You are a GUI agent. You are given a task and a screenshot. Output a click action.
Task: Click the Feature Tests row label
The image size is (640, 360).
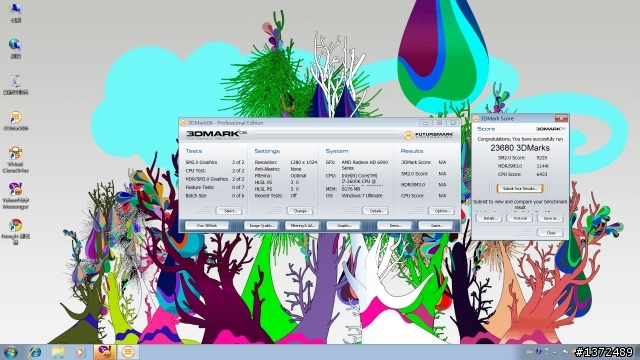199,187
